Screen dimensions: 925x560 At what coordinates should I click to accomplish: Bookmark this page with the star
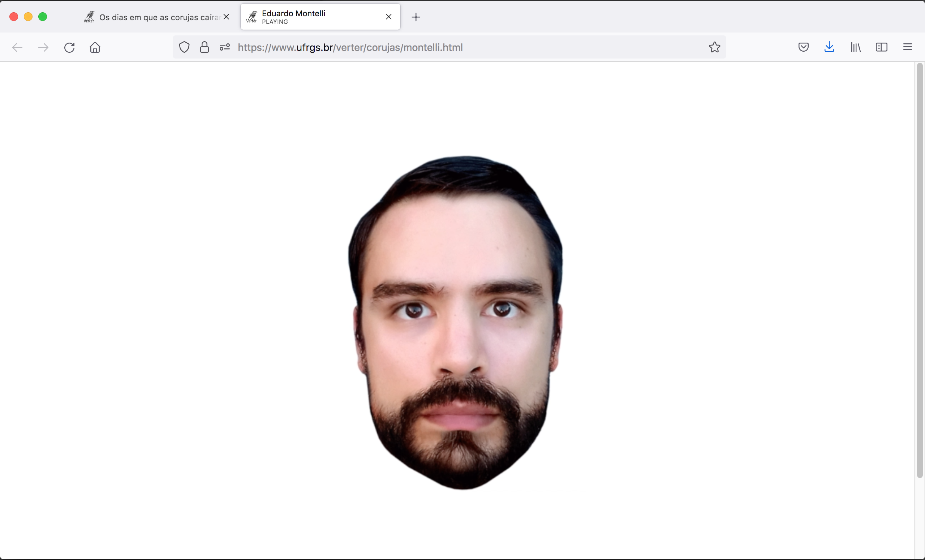(x=714, y=47)
